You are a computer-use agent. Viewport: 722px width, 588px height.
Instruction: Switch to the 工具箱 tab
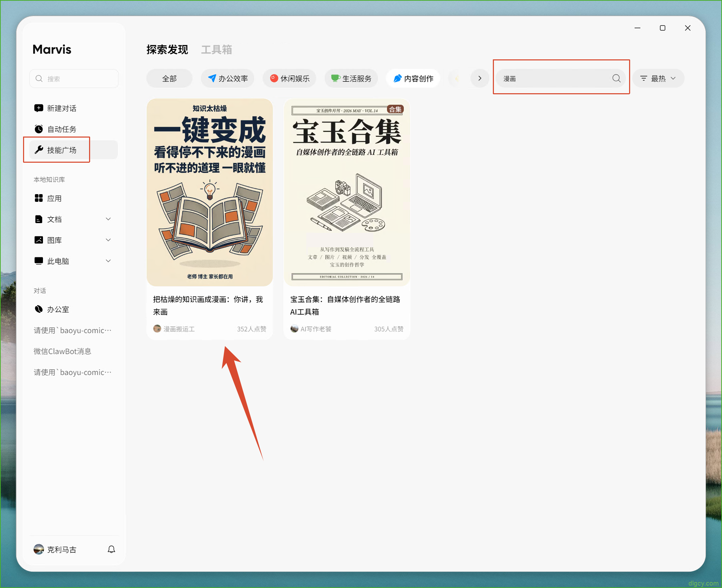[217, 50]
